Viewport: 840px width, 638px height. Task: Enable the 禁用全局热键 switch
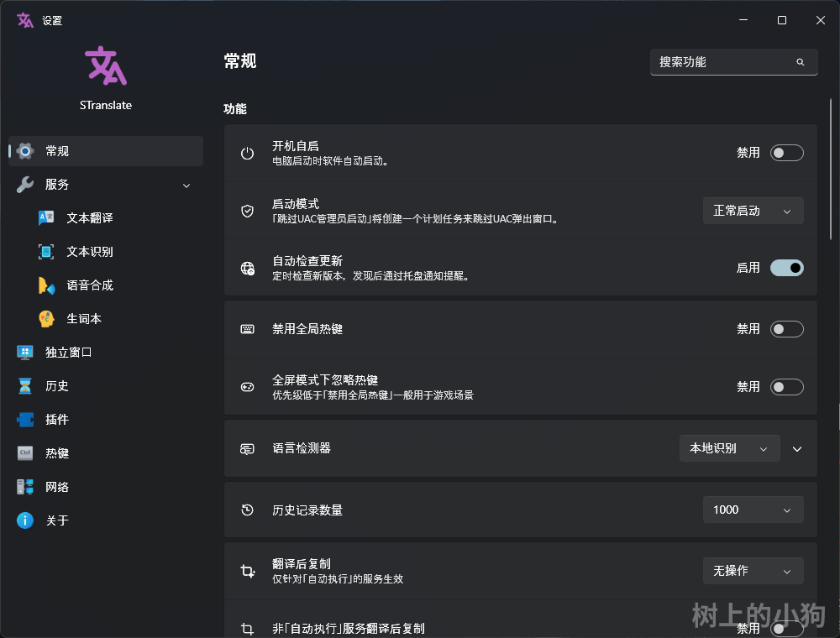pyautogui.click(x=787, y=329)
